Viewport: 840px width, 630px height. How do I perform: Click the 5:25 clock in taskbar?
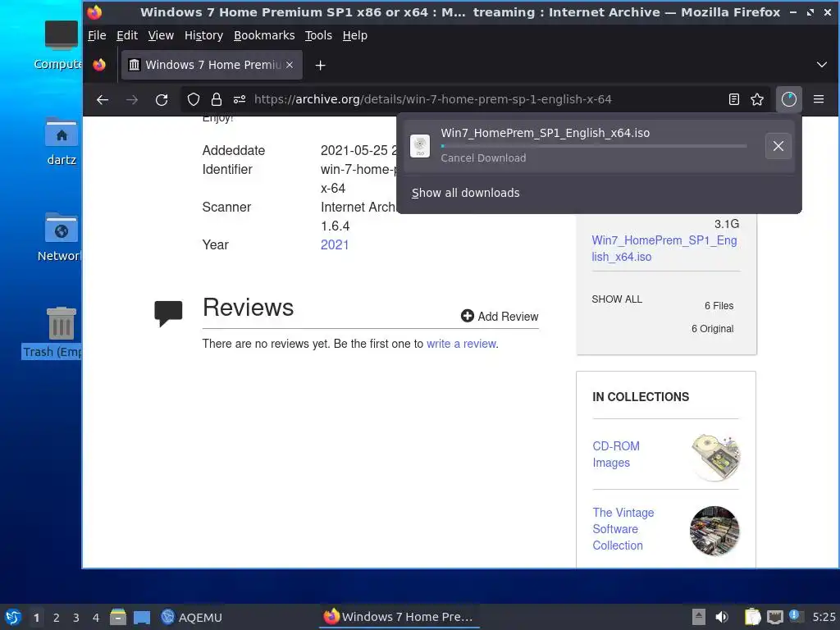pyautogui.click(x=824, y=617)
